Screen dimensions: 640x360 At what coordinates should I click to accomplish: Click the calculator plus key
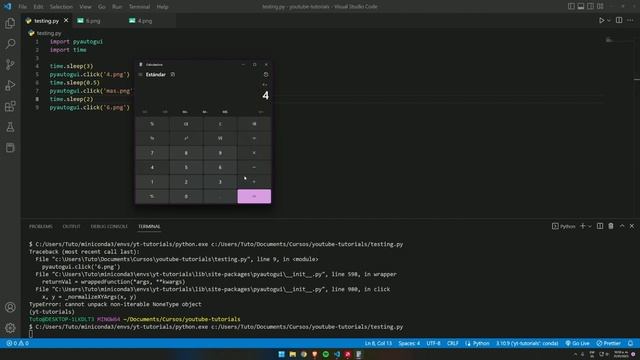coord(254,182)
